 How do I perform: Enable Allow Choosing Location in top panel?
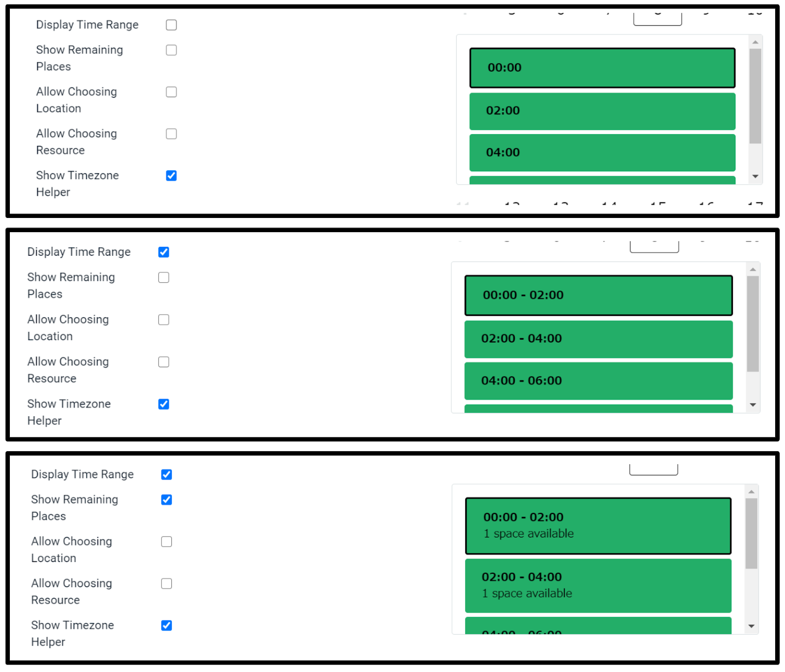pos(171,92)
